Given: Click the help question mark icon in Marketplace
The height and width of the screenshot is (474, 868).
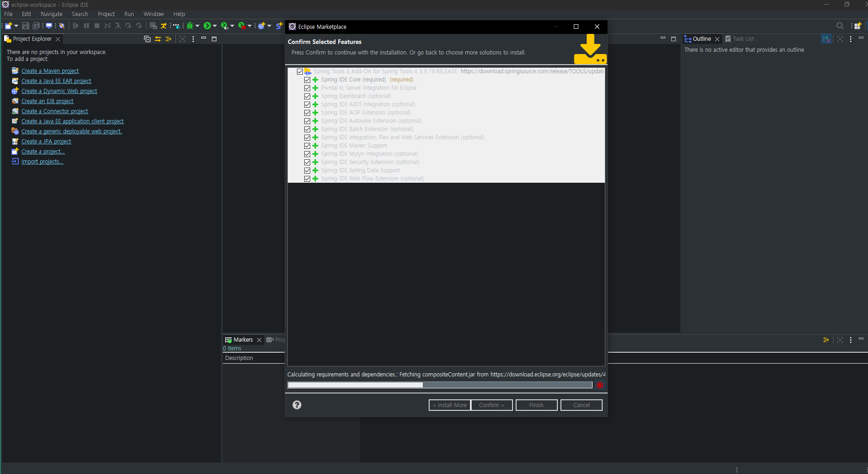Looking at the screenshot, I should point(297,405).
